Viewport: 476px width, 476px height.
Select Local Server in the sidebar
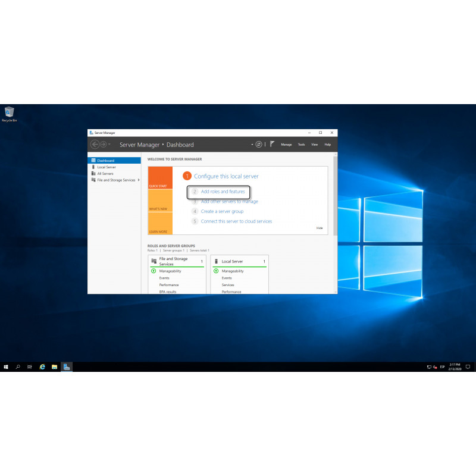point(107,167)
